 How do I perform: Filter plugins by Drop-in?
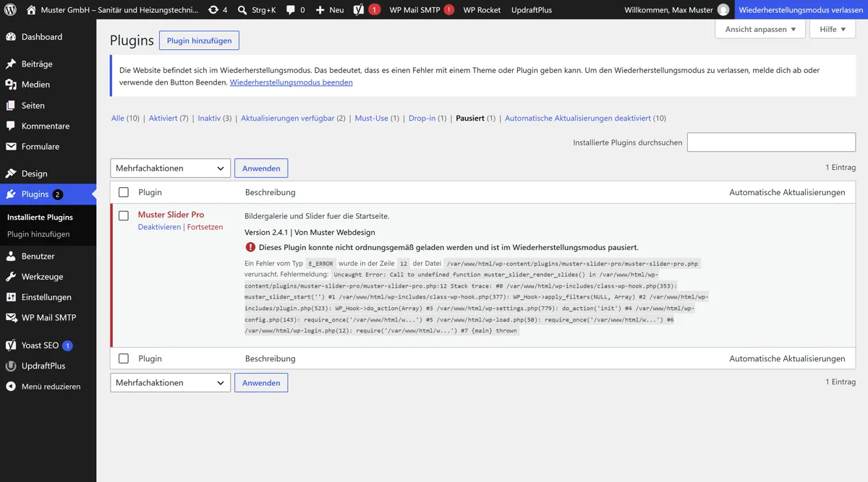point(422,118)
